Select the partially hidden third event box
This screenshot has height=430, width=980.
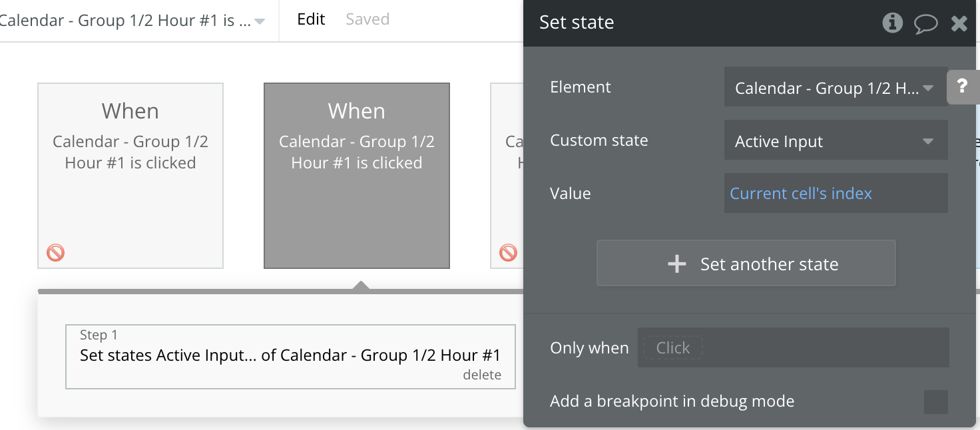pyautogui.click(x=507, y=176)
